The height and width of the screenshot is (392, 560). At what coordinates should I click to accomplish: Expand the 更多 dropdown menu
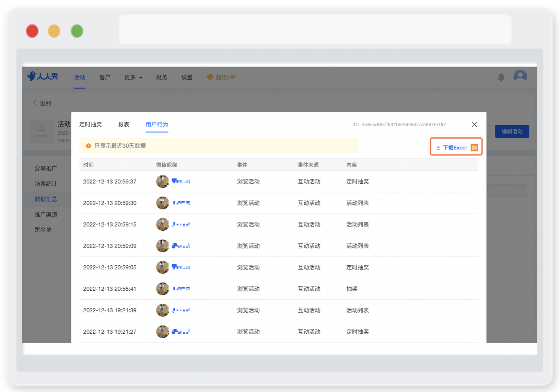coord(133,77)
